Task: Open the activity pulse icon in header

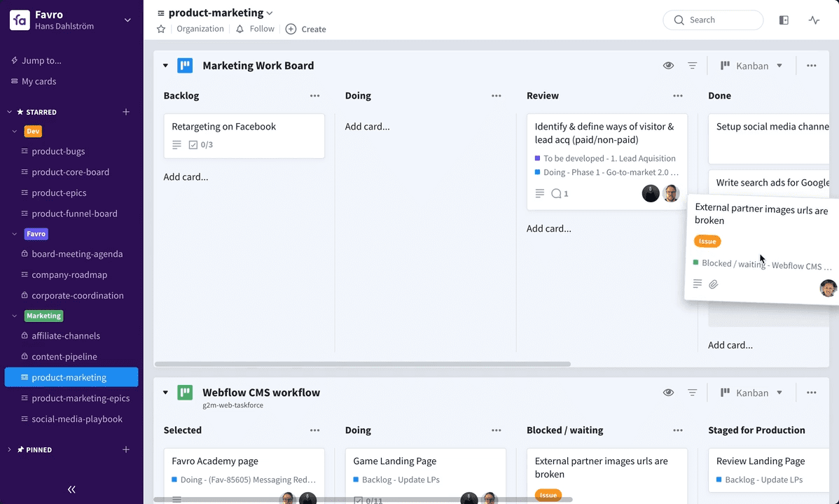Action: pyautogui.click(x=814, y=20)
